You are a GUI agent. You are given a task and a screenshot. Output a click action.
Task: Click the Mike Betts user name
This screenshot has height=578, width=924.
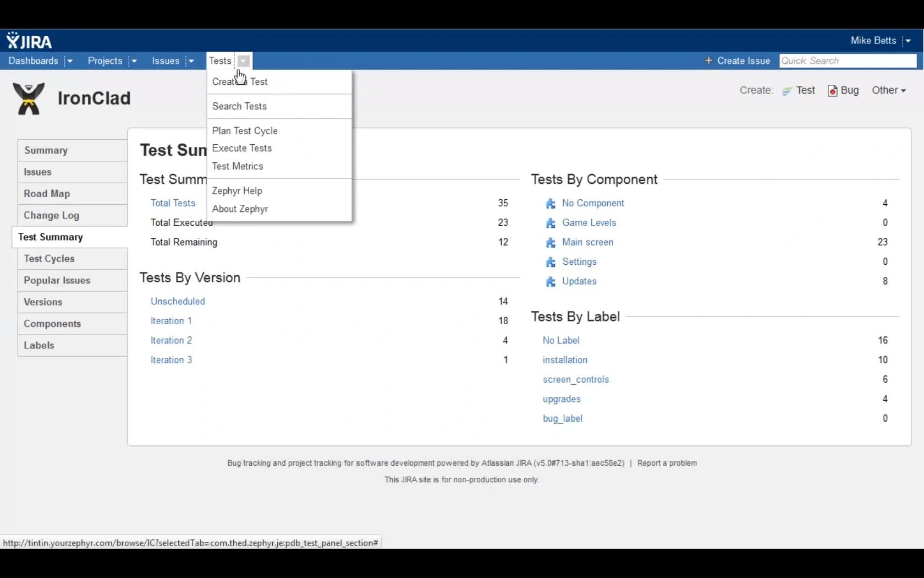pyautogui.click(x=873, y=41)
